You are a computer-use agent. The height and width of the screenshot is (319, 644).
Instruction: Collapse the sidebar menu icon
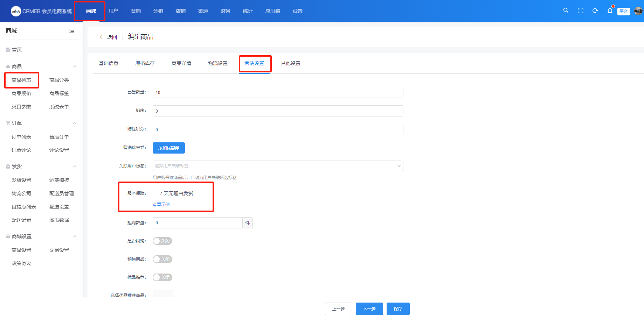click(72, 31)
